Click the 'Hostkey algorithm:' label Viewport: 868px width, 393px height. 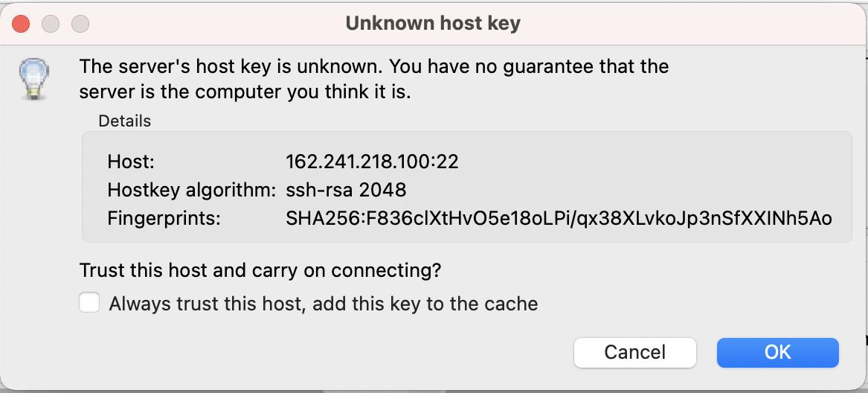pyautogui.click(x=192, y=190)
